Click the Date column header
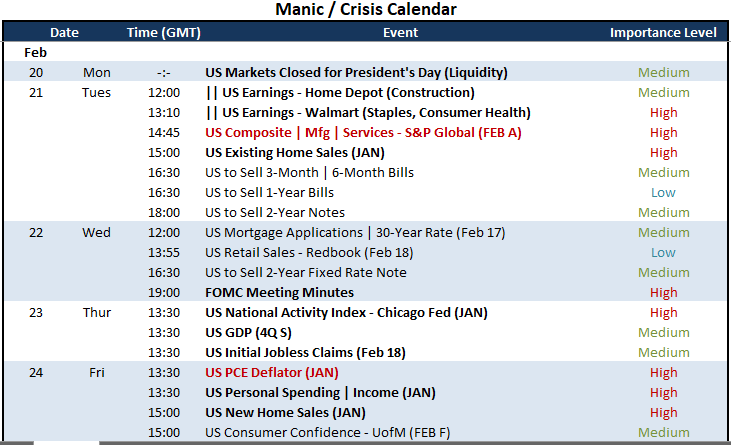731x445 pixels. [x=64, y=33]
